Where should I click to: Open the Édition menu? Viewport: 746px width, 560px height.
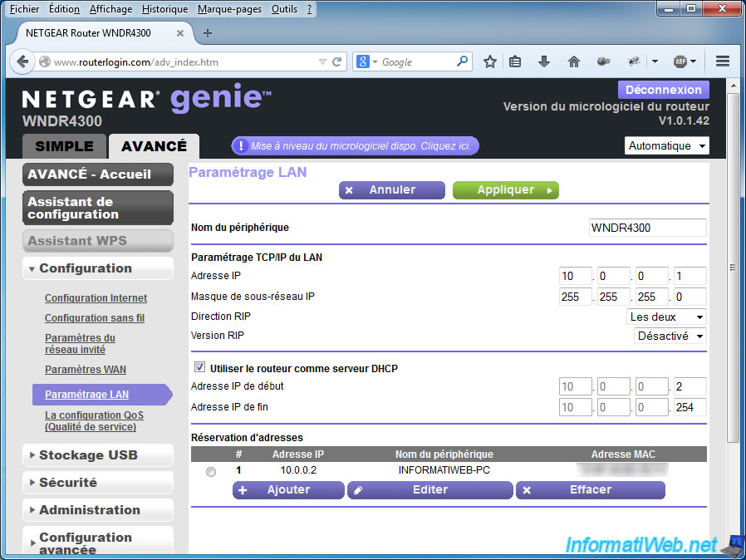64,9
